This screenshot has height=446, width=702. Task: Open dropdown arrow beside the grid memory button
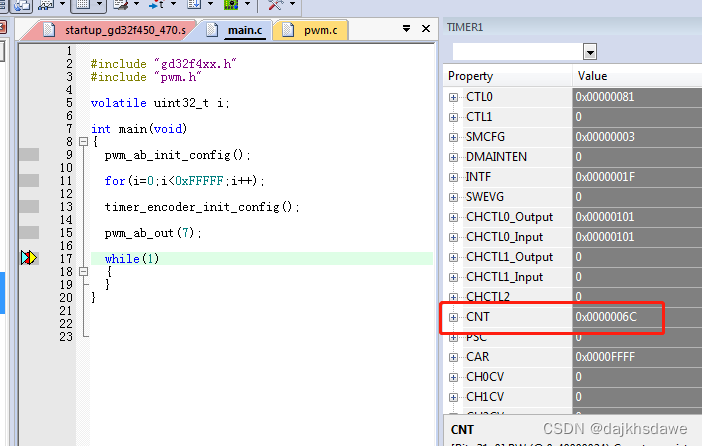coord(99,4)
